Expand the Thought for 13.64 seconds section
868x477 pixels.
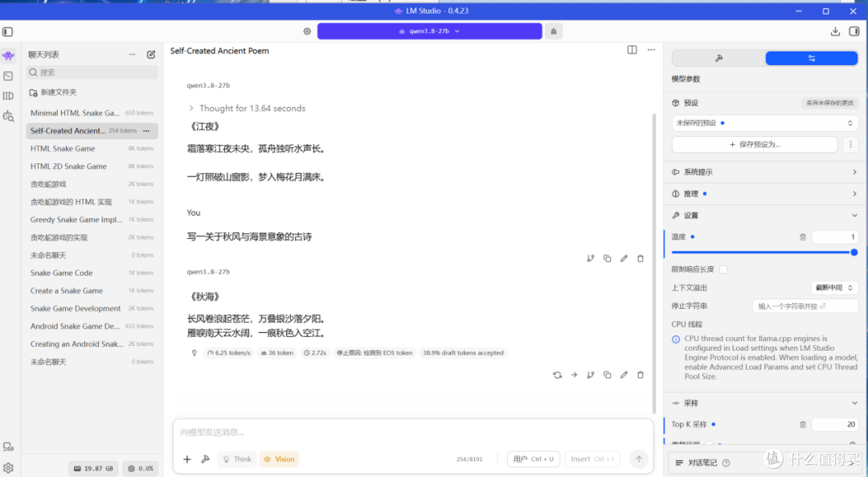click(247, 109)
